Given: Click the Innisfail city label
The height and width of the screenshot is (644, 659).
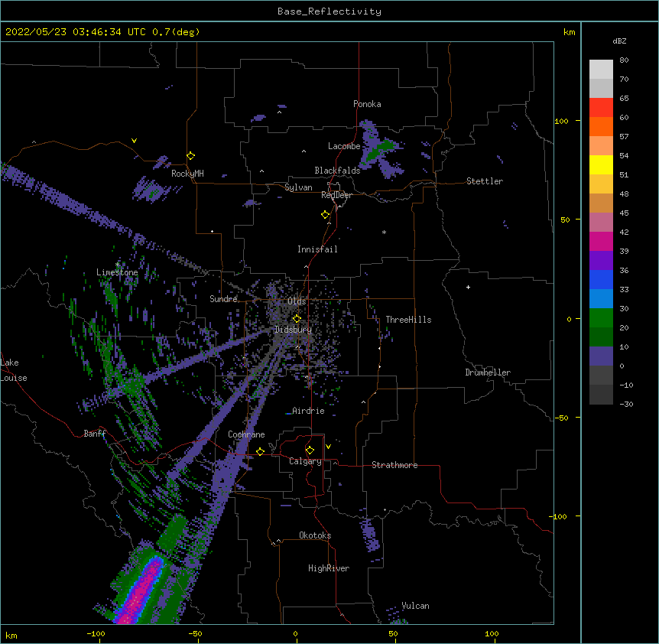Looking at the screenshot, I should pyautogui.click(x=317, y=249).
